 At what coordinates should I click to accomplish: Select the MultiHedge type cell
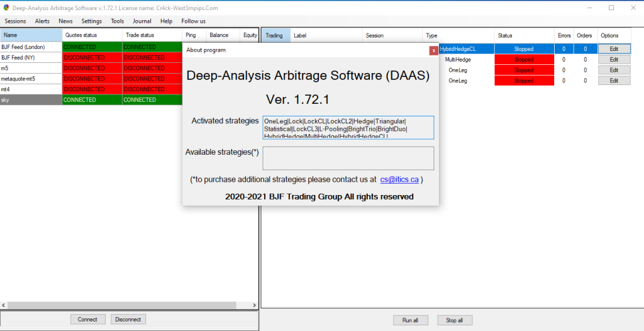pyautogui.click(x=467, y=60)
